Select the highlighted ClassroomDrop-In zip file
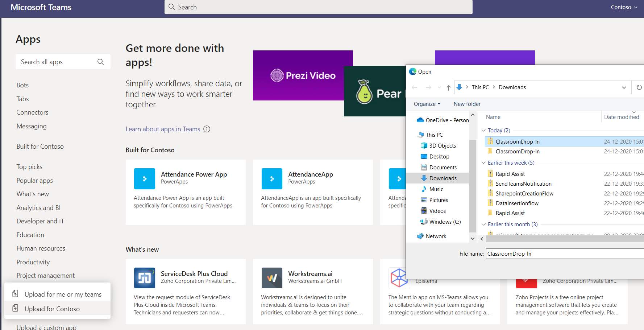Image resolution: width=644 pixels, height=330 pixels. [564, 141]
